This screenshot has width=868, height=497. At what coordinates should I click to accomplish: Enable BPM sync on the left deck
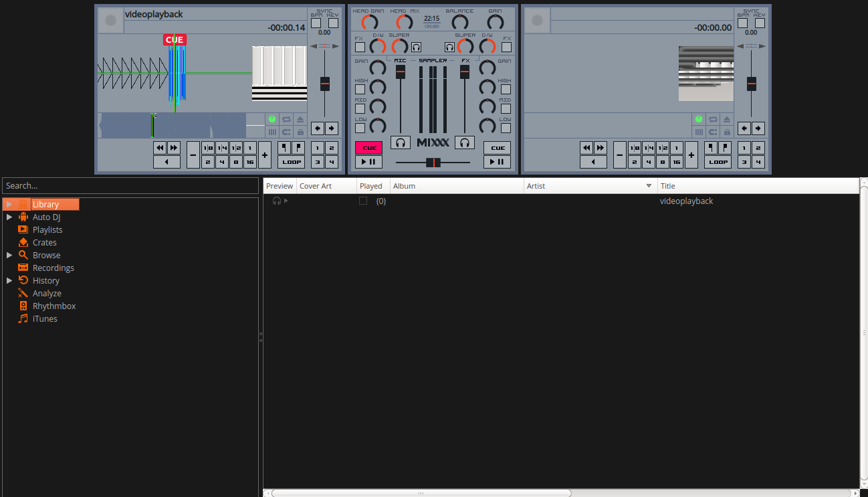pos(316,23)
